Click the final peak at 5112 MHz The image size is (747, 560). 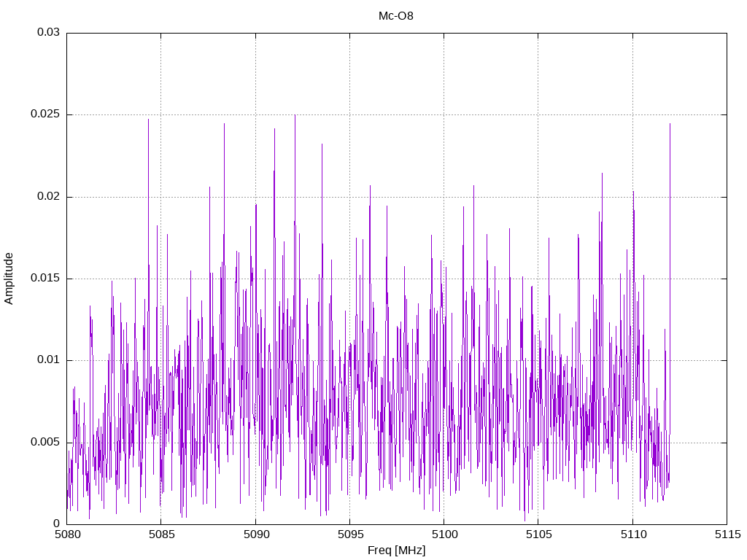click(670, 125)
